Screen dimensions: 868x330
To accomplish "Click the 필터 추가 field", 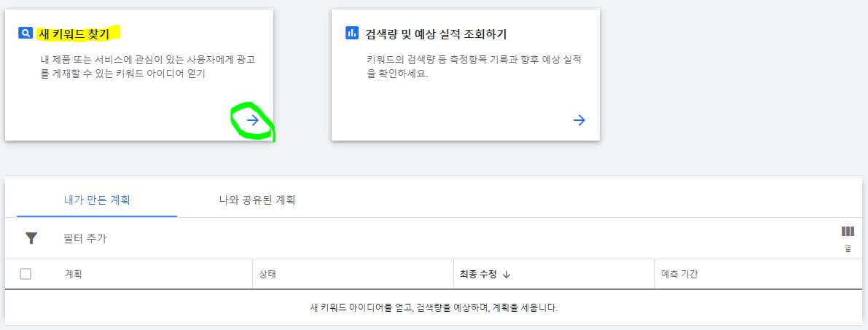I will click(85, 238).
